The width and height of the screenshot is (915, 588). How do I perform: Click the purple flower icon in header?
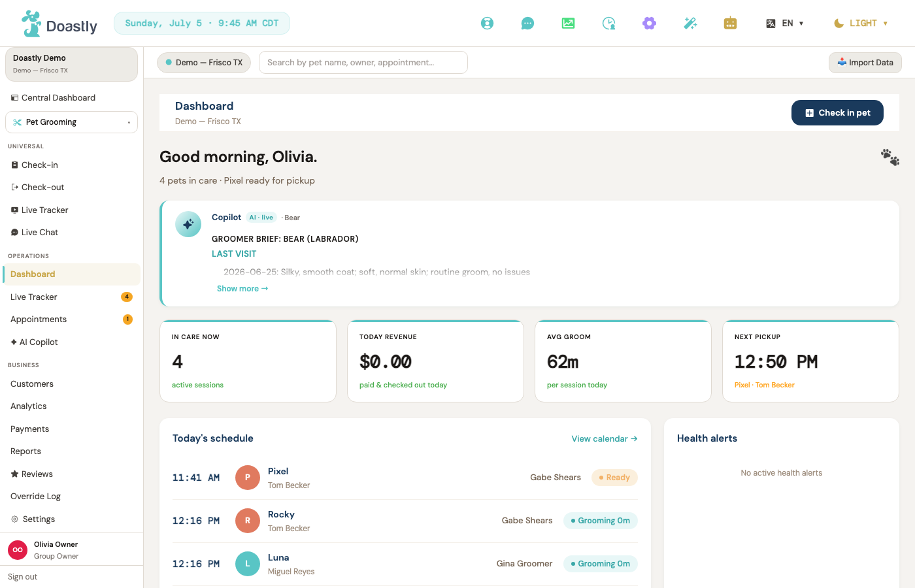(x=649, y=24)
